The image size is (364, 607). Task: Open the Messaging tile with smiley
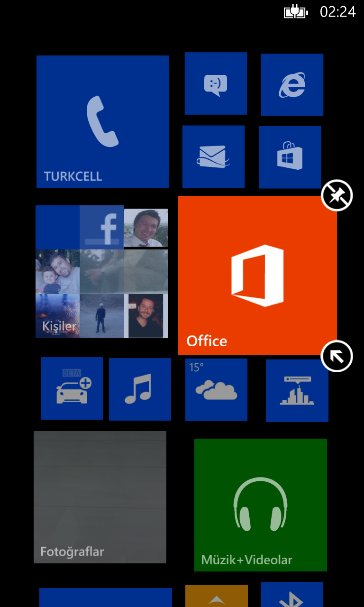click(x=216, y=83)
